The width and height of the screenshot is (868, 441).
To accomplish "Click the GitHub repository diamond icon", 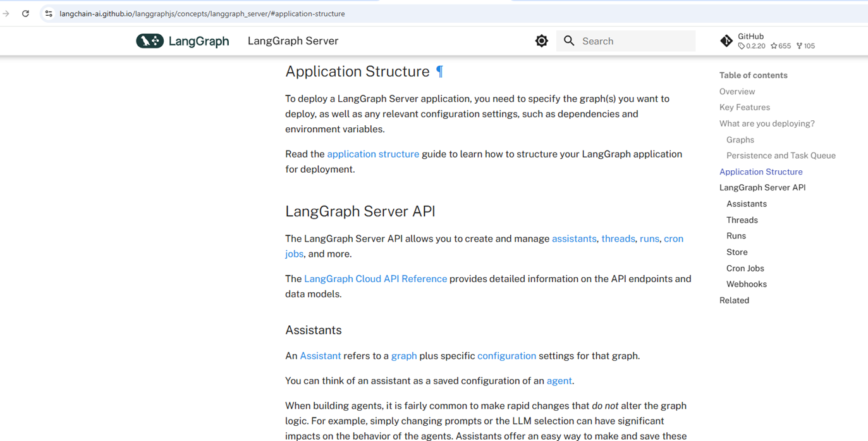I will click(x=726, y=41).
